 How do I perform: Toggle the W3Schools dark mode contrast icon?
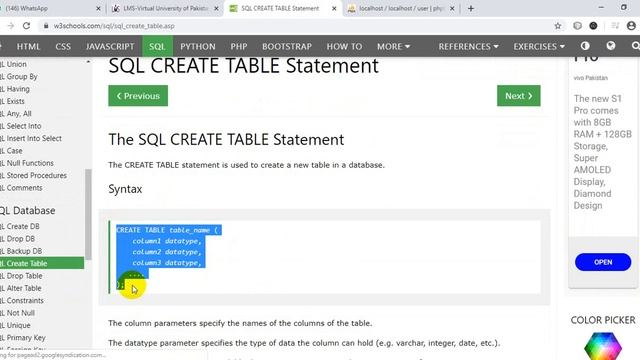click(585, 46)
